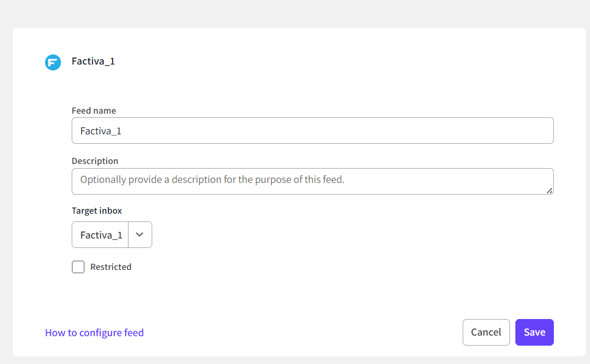This screenshot has width=590, height=364.
Task: Focus the Feed name input field
Action: pos(312,131)
